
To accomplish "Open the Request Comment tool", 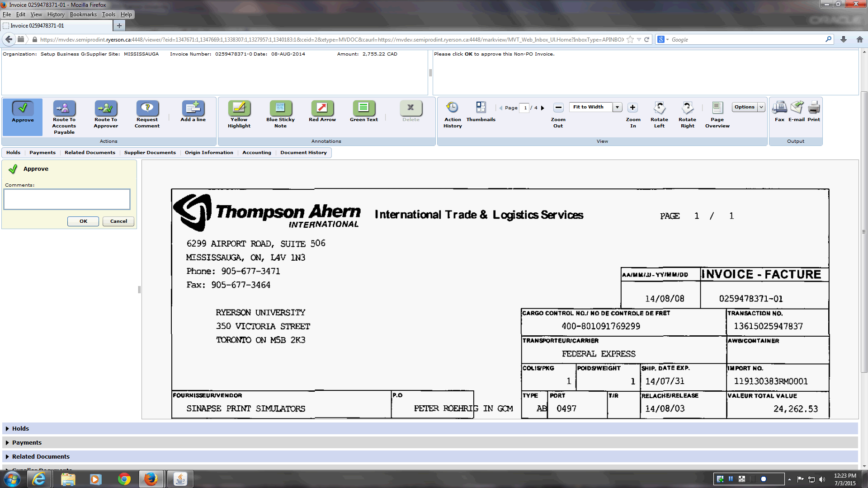I will click(147, 108).
